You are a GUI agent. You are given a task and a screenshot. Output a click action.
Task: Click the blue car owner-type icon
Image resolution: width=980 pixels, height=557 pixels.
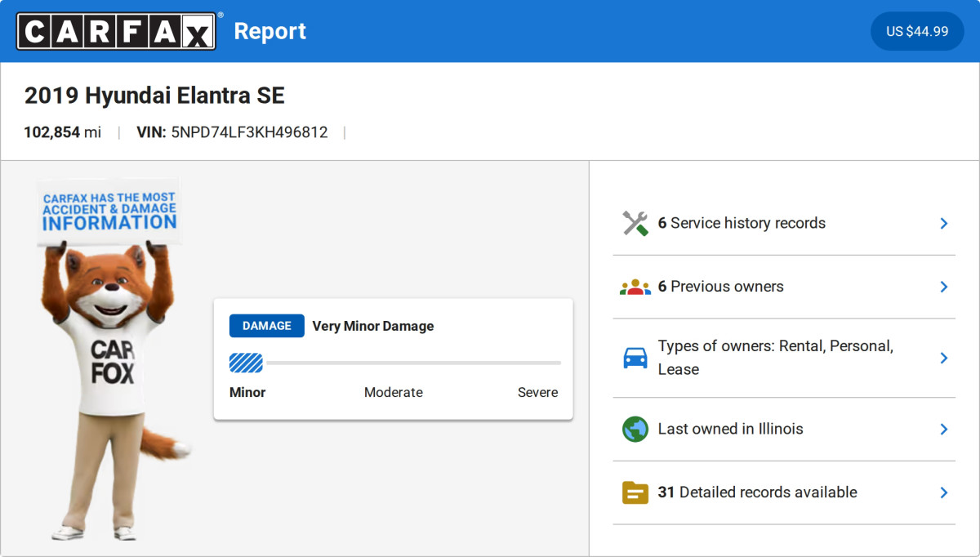(x=635, y=358)
